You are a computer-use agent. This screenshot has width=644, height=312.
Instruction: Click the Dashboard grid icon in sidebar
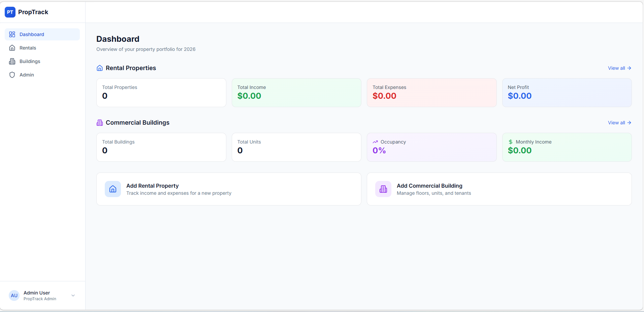click(12, 34)
